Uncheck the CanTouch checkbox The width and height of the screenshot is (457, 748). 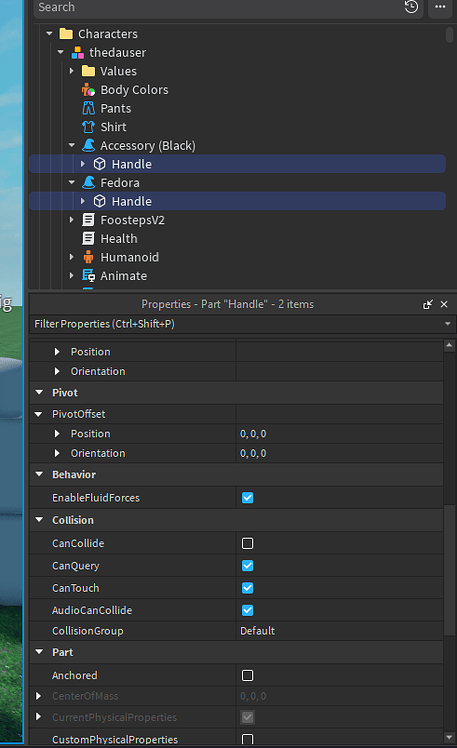(x=248, y=588)
